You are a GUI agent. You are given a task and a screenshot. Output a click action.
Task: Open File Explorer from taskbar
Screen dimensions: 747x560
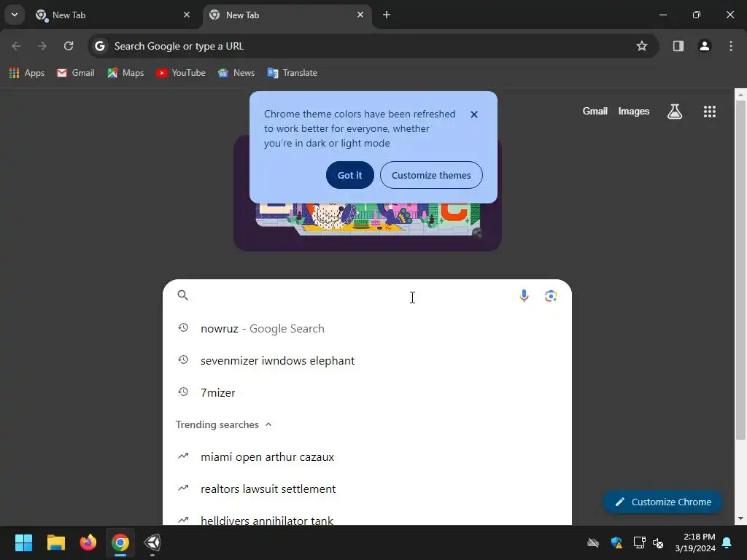coord(55,542)
